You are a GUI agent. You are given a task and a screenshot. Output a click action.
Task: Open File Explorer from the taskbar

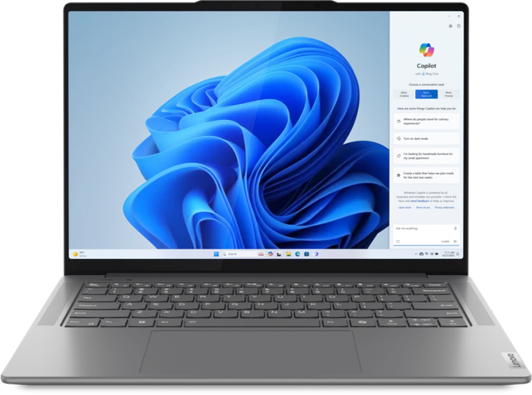(288, 254)
